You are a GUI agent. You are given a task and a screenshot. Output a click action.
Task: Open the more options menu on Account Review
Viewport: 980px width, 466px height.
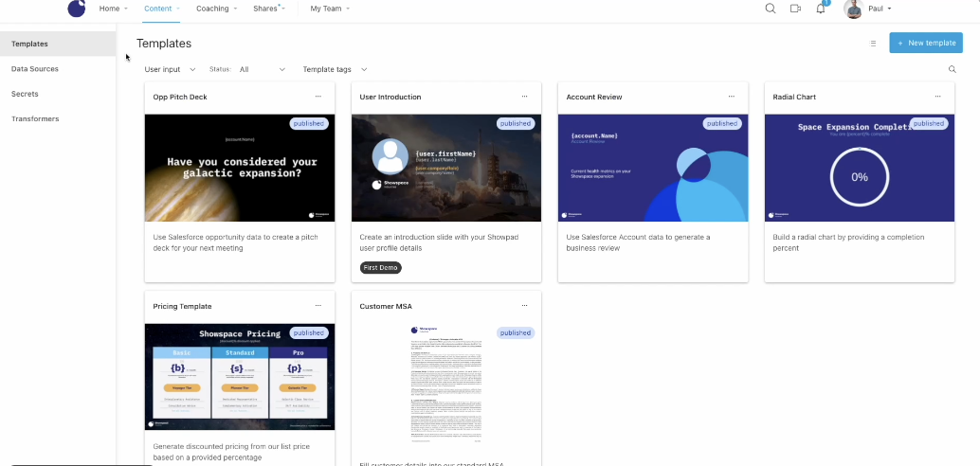(x=731, y=97)
